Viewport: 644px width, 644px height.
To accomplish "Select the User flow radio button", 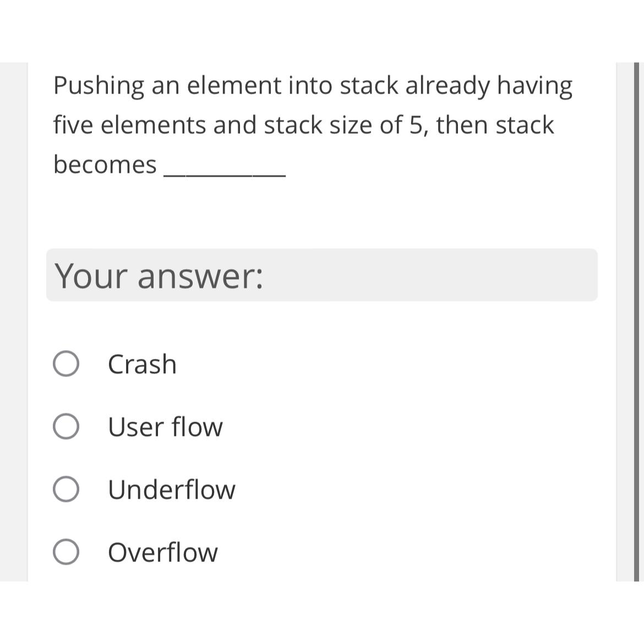I will [x=66, y=425].
